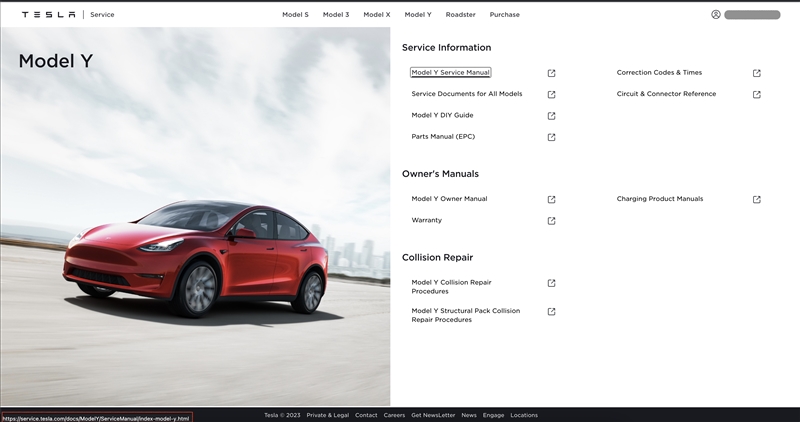This screenshot has height=422, width=800.
Task: Click external link icon beside Circuit & Connector Reference
Action: pos(757,94)
